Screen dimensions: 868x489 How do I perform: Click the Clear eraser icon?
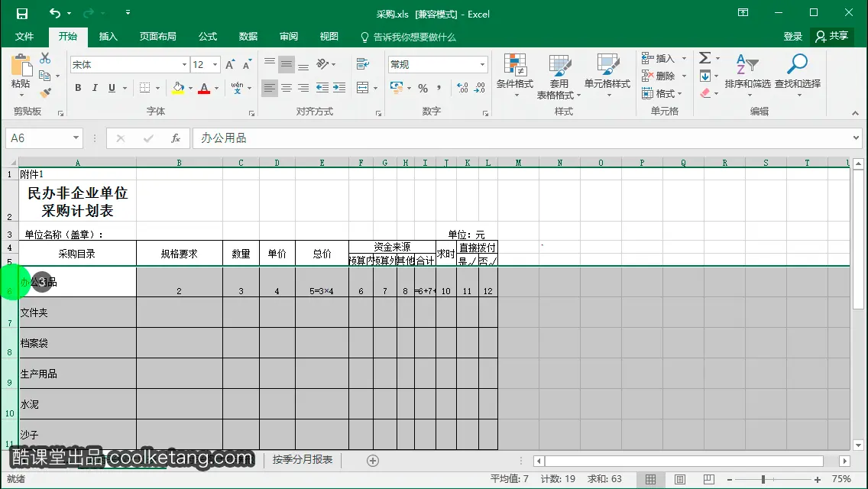(704, 93)
